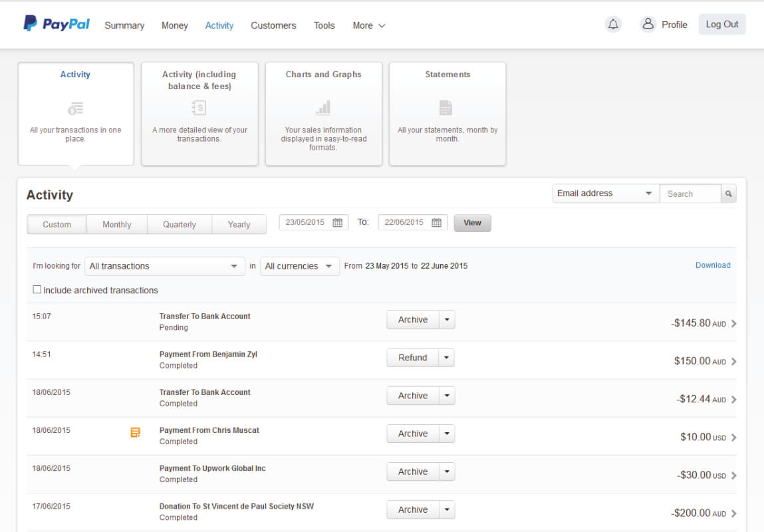The width and height of the screenshot is (764, 532).
Task: Click the Statements document icon
Action: tap(446, 108)
